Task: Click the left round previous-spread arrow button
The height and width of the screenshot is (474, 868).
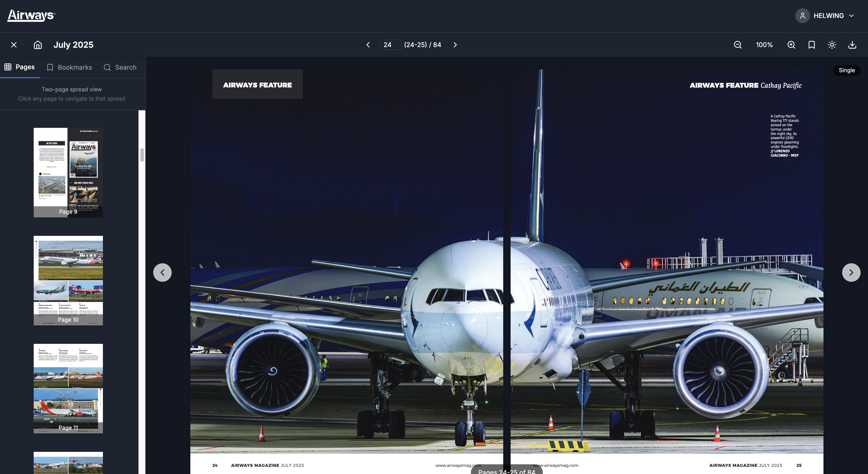Action: [x=162, y=272]
